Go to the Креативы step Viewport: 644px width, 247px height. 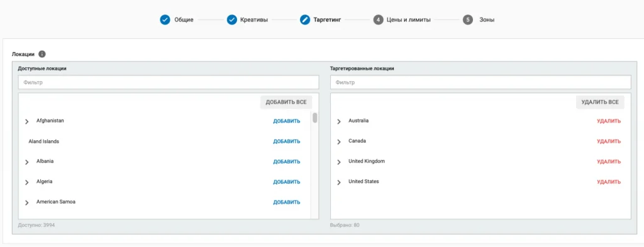click(x=255, y=19)
